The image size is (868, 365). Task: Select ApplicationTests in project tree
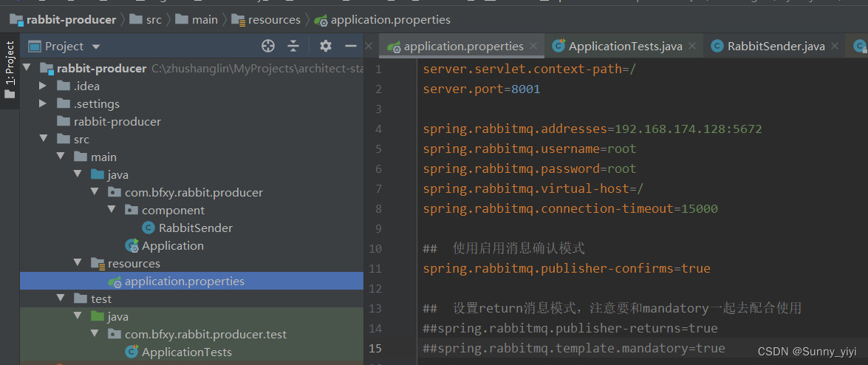[187, 352]
